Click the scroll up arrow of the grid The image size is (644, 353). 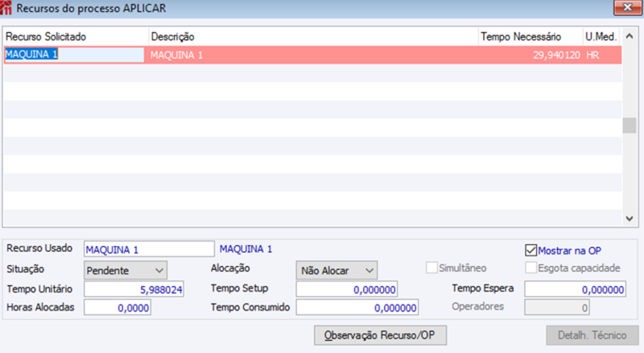[630, 36]
